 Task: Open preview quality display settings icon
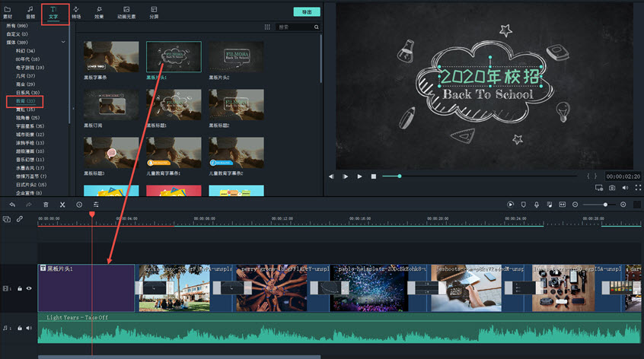599,188
